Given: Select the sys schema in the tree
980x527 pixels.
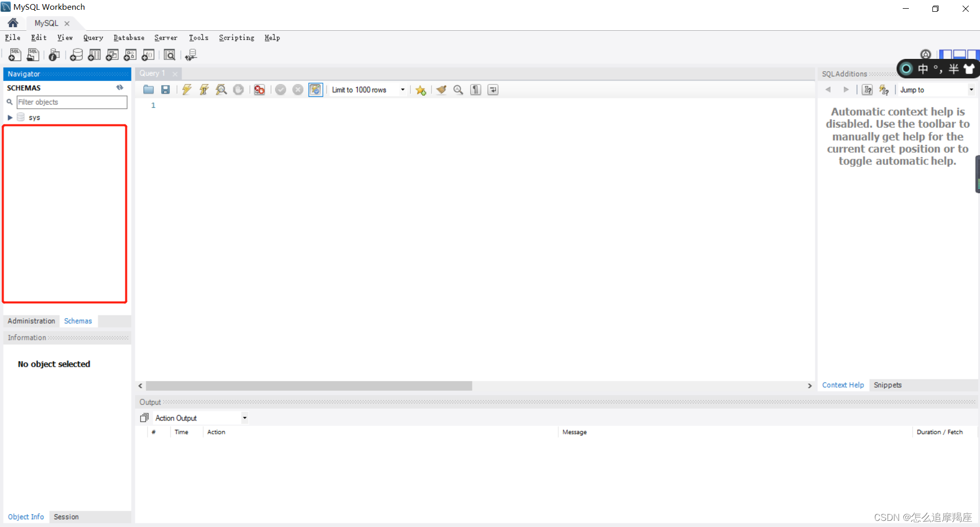Looking at the screenshot, I should coord(34,117).
